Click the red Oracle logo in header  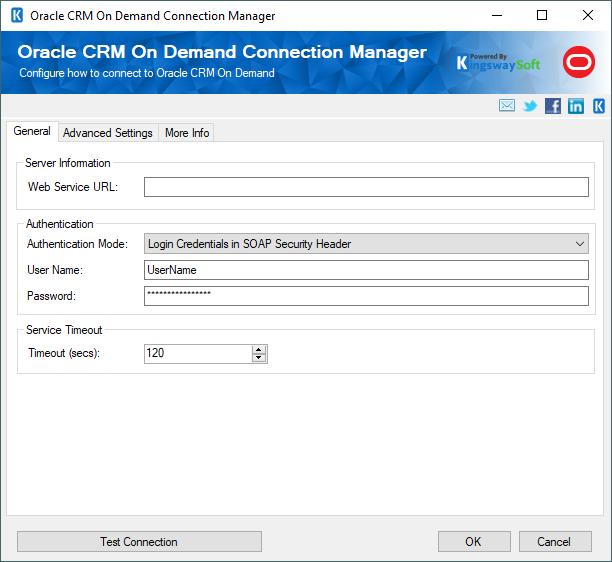pos(578,62)
